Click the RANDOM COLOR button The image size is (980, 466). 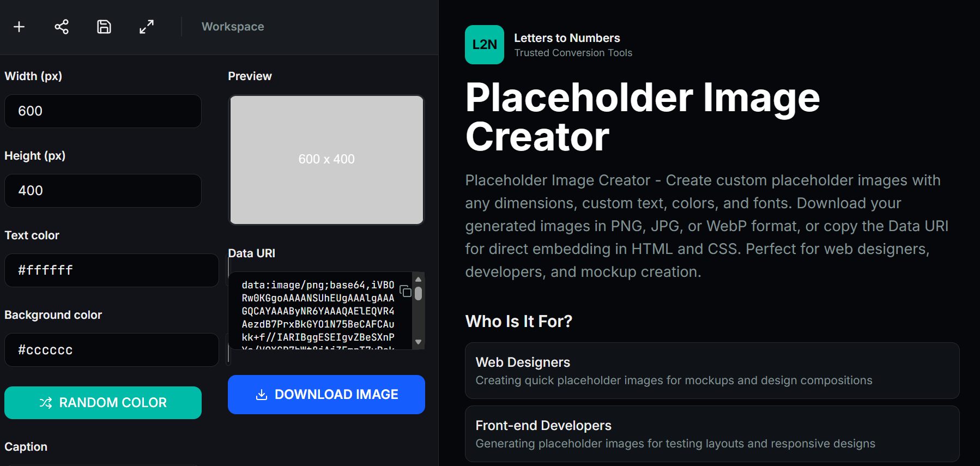click(103, 403)
